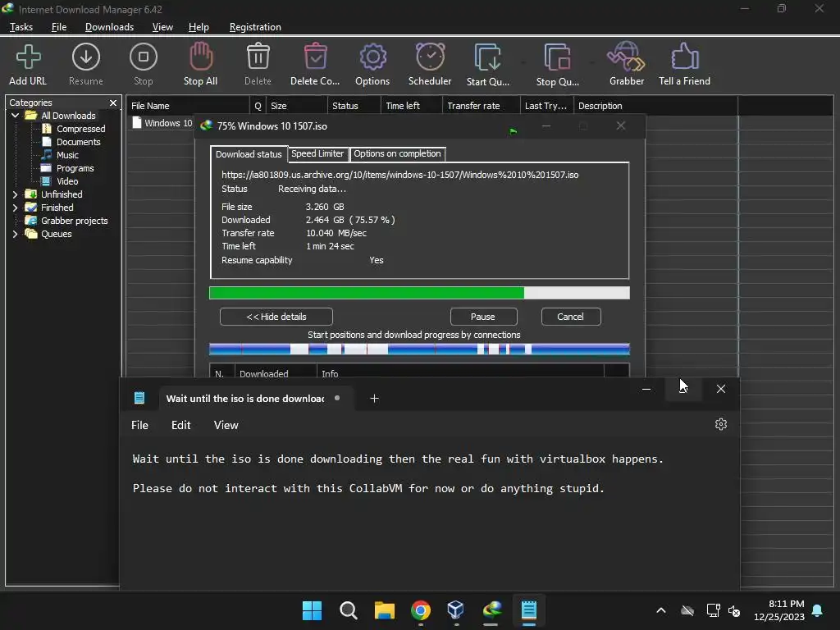
Task: Expand the Queues category
Action: click(x=15, y=234)
